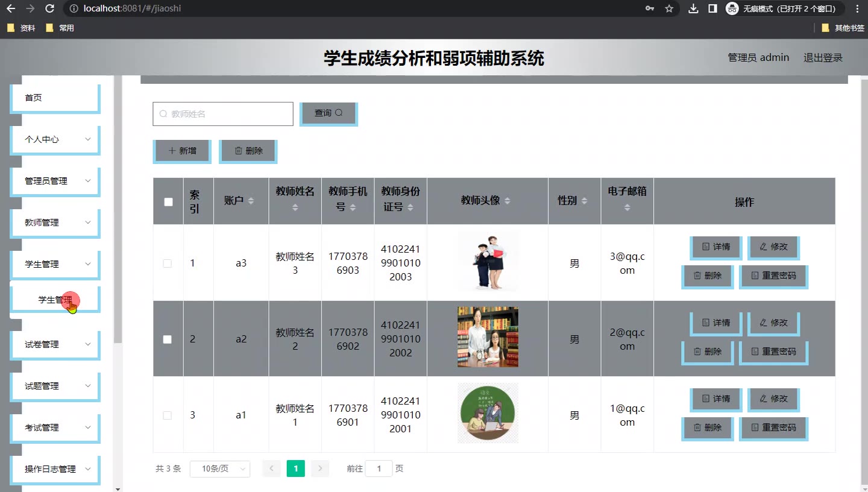This screenshot has height=492, width=868.
Task: Open browser three-dot menu
Action: [x=857, y=8]
